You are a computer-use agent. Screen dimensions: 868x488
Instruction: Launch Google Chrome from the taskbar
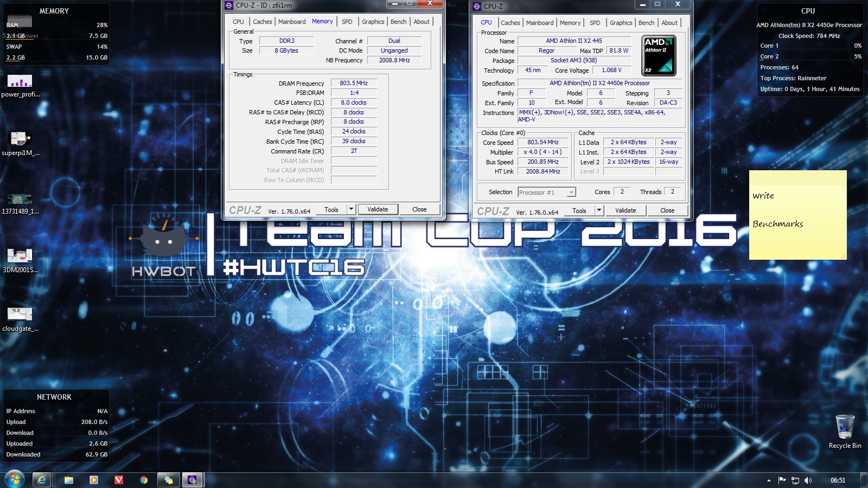tap(144, 480)
